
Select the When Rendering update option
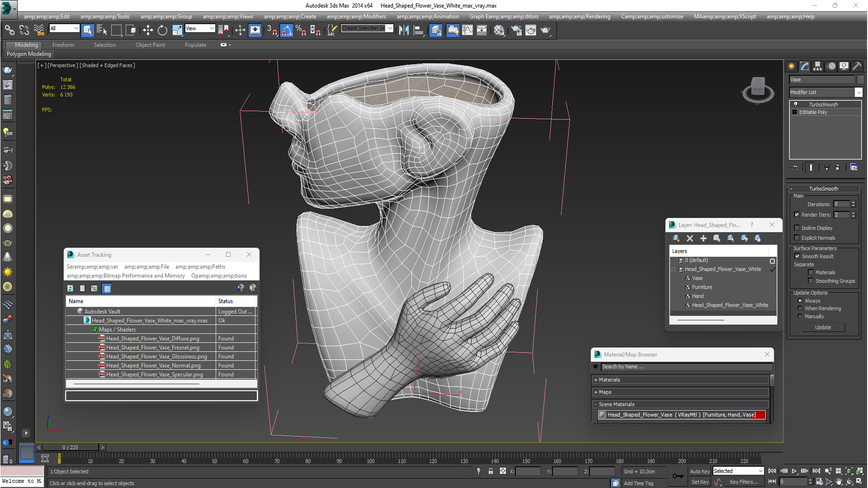coord(800,308)
